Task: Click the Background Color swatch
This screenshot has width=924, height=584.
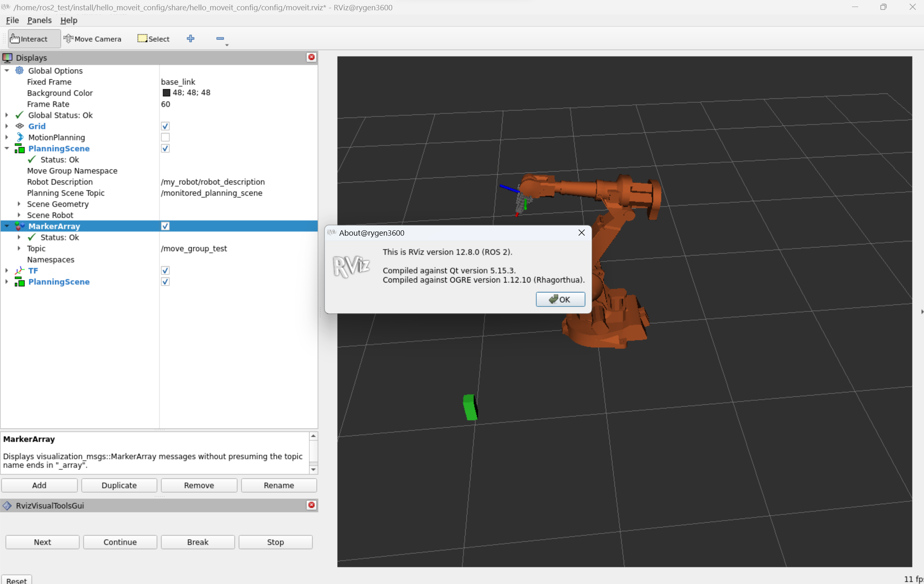Action: [x=166, y=93]
